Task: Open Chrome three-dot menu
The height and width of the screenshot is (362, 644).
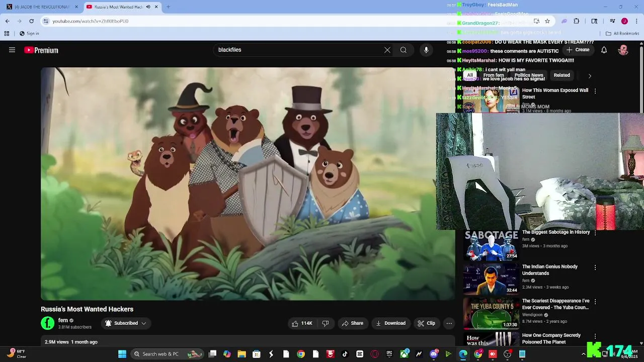Action: 637,21
